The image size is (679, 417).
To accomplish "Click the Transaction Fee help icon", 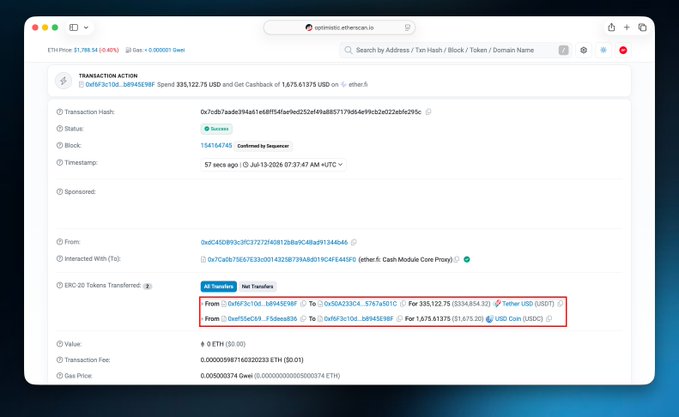I will pos(60,360).
